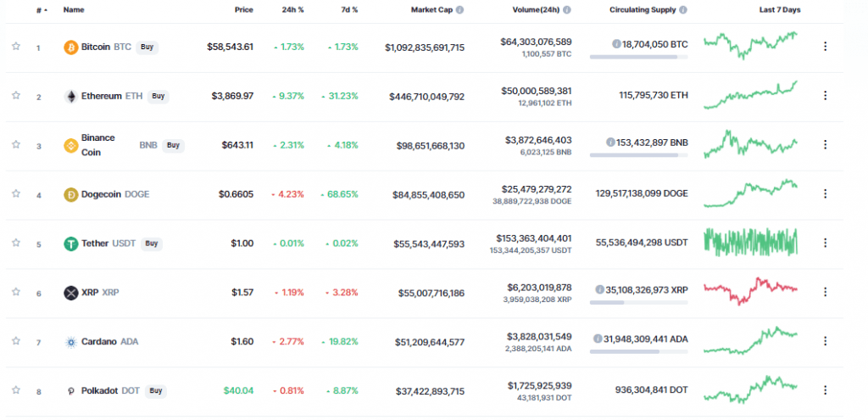The height and width of the screenshot is (420, 868).
Task: Open the three-dot menu for Ethereum
Action: (825, 96)
